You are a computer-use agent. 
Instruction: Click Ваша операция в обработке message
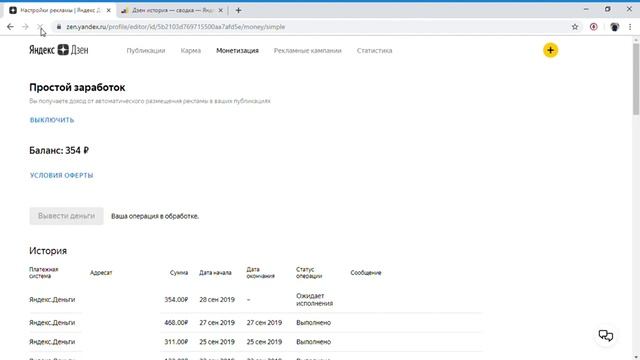(155, 216)
